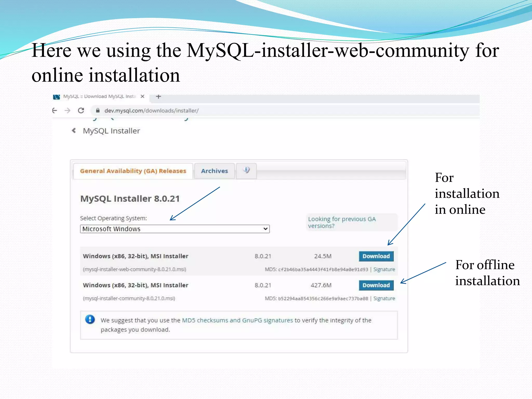Viewport: 532px width, 399px height.
Task: Click the '427.6M' file size
Action: (321, 285)
